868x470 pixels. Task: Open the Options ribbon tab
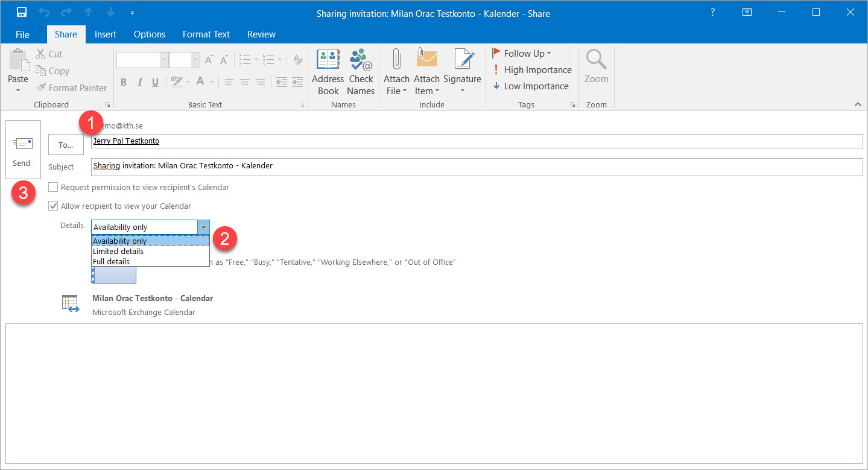tap(150, 34)
